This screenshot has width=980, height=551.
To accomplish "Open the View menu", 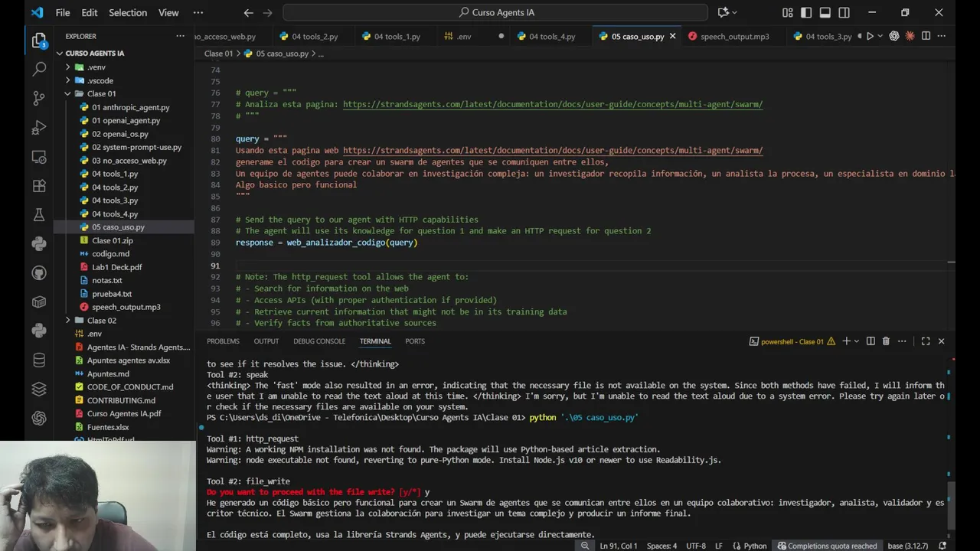I will 168,12.
